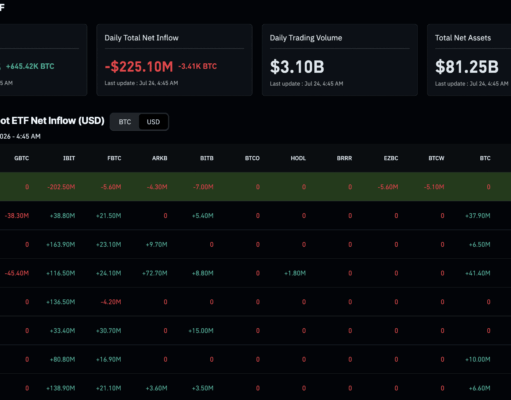Click the +72.70M ARKB cell
The height and width of the screenshot is (400, 511).
point(155,273)
